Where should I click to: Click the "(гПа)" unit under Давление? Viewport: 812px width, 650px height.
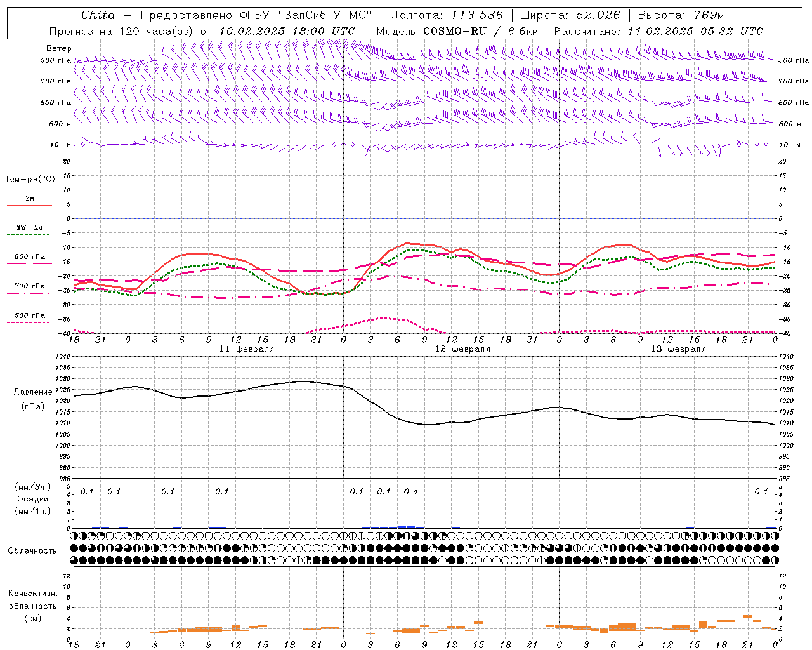[x=33, y=407]
